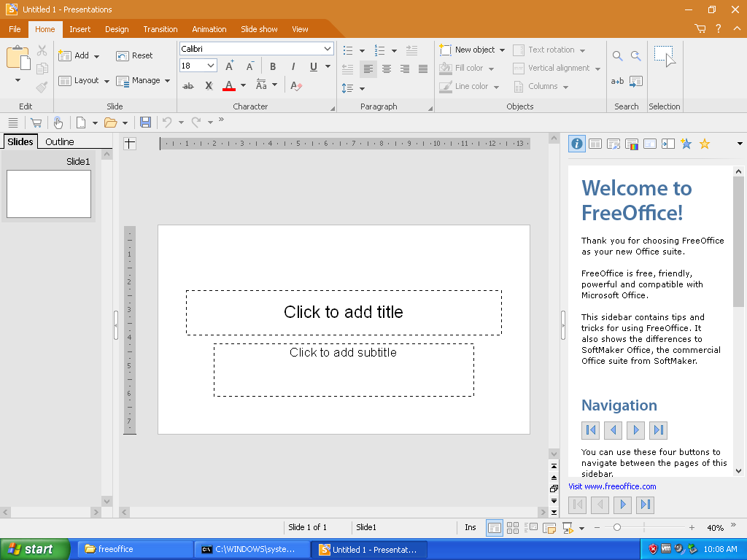Click bottom sidebar last page button
The image size is (747, 560).
[x=646, y=505]
